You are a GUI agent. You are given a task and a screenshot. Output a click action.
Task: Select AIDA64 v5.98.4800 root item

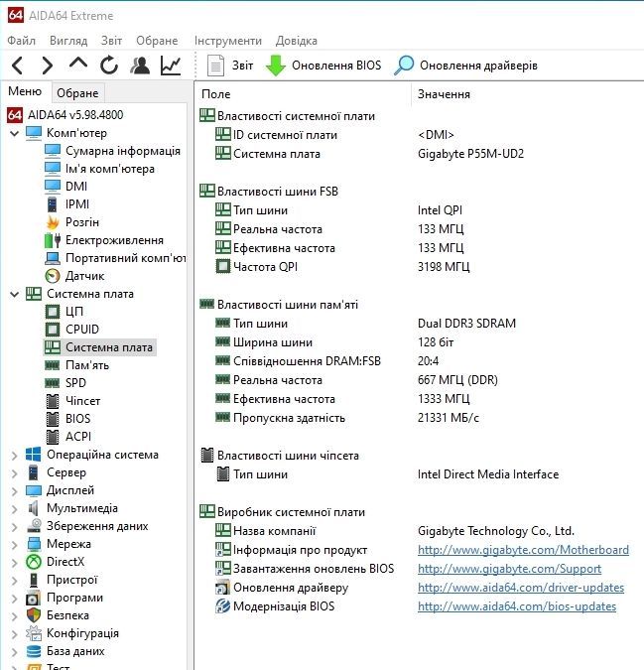[x=65, y=114]
